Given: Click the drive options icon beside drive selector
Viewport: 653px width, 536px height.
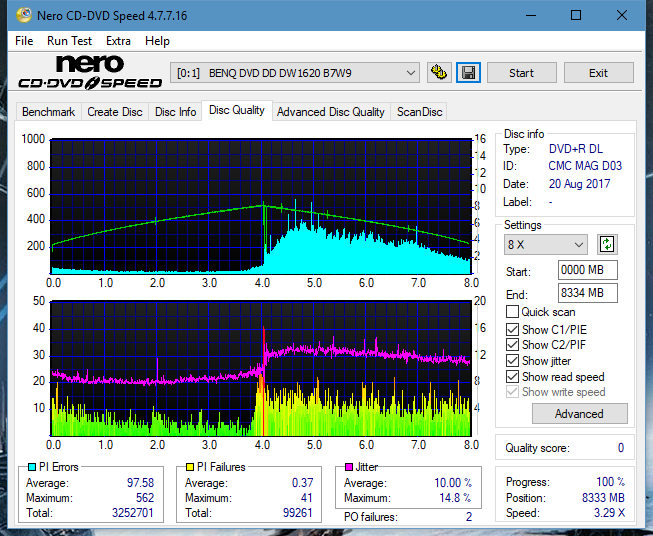Looking at the screenshot, I should pyautogui.click(x=439, y=73).
